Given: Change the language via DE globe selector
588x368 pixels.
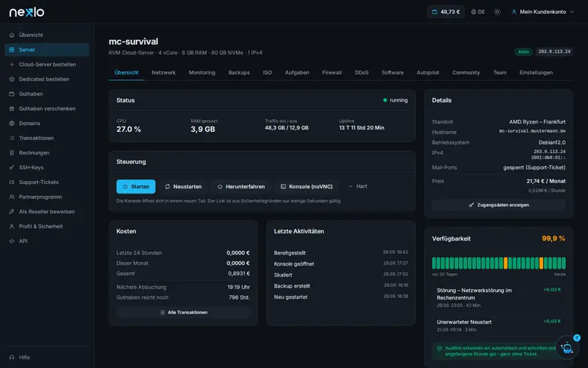Looking at the screenshot, I should pos(478,12).
